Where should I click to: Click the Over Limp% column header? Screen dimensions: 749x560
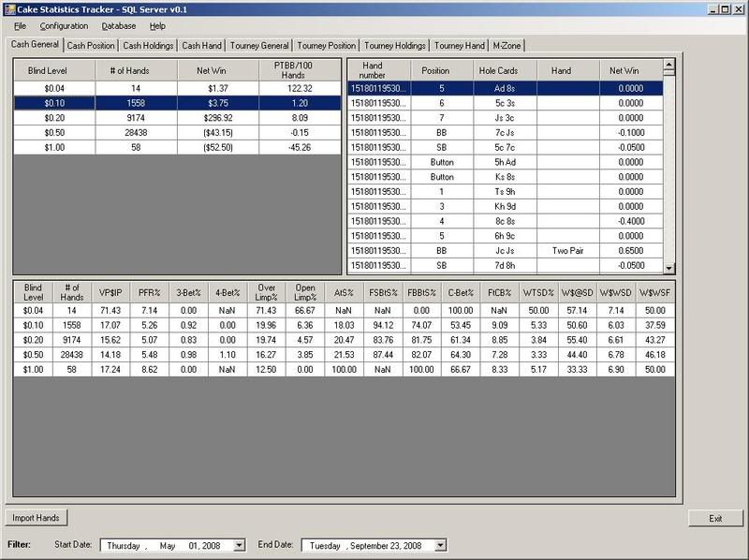266,292
